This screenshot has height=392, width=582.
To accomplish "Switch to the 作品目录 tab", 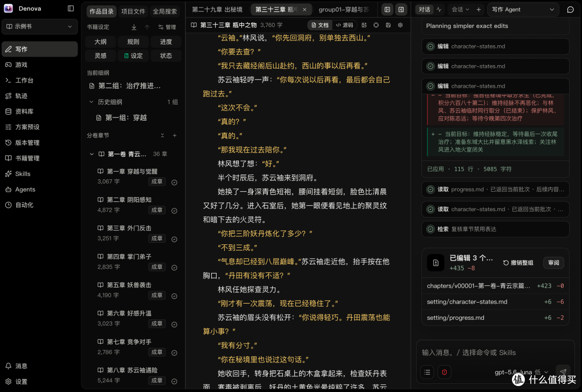I will click(x=101, y=11).
